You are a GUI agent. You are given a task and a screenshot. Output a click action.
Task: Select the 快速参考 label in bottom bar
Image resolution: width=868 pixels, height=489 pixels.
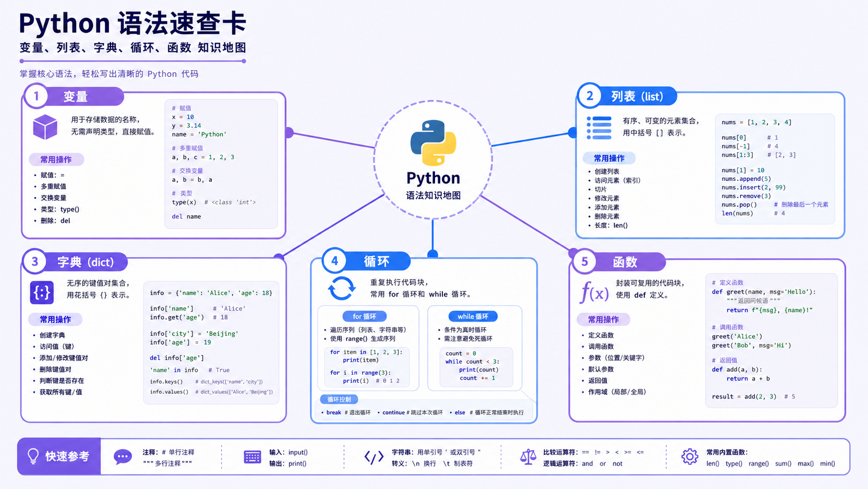pyautogui.click(x=67, y=456)
